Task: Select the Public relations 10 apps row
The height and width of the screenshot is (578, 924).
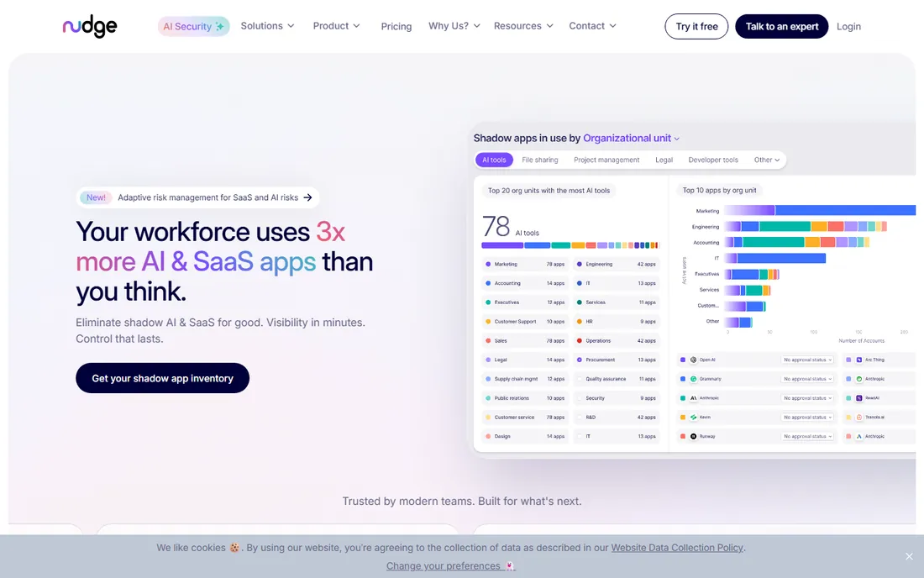Action: [524, 397]
